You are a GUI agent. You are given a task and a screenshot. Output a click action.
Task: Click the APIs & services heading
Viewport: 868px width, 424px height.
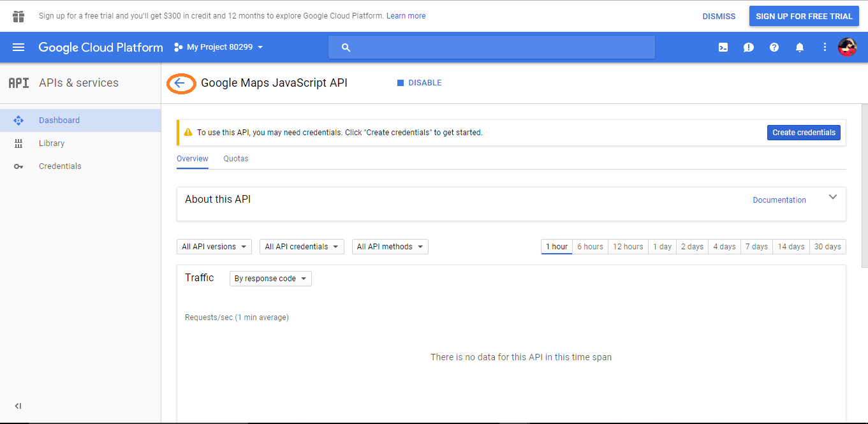pyautogui.click(x=79, y=83)
